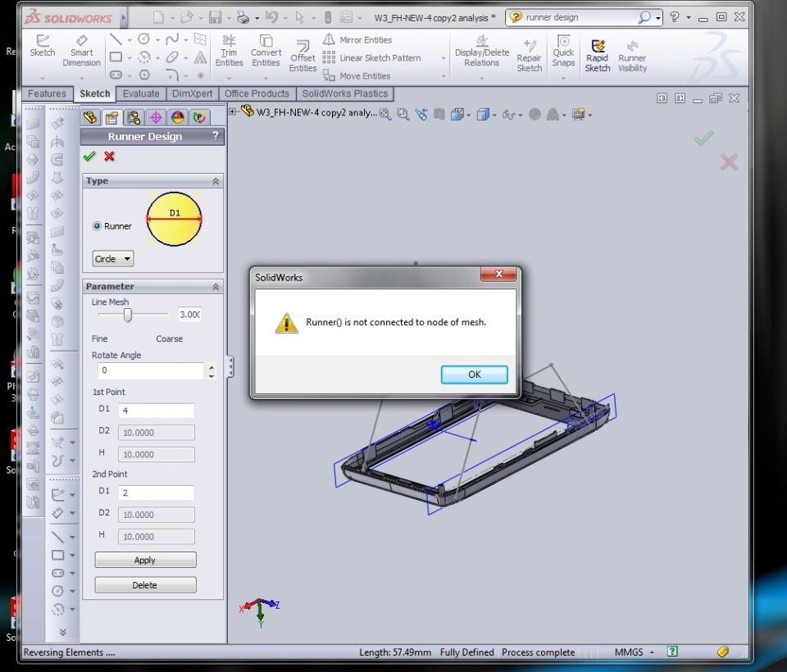Click Move Entities command
The height and width of the screenshot is (672, 787).
(357, 75)
